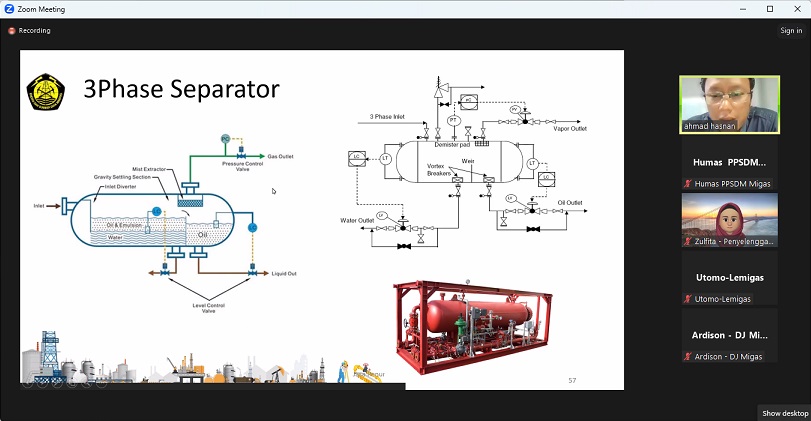Click the Show desktop button
This screenshot has height=421, width=811.
pos(784,413)
